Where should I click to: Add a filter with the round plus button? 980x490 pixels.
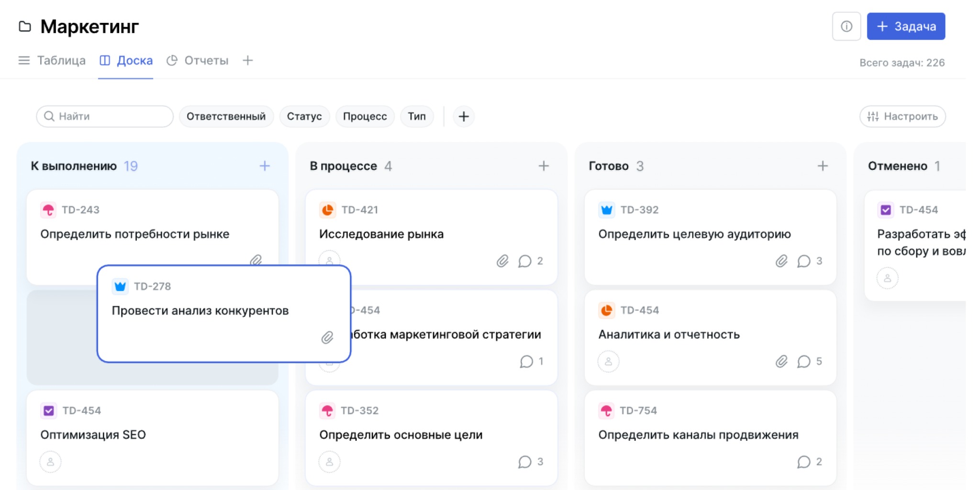pyautogui.click(x=464, y=116)
